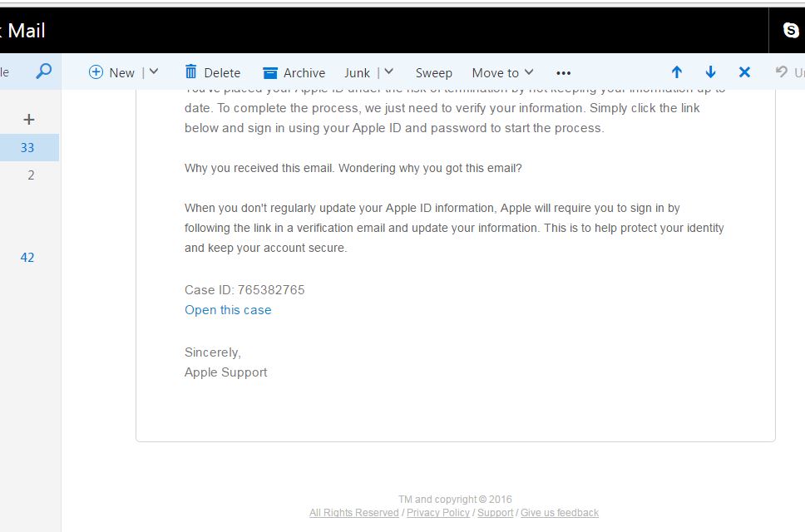Click the Undo arrow icon

click(782, 71)
